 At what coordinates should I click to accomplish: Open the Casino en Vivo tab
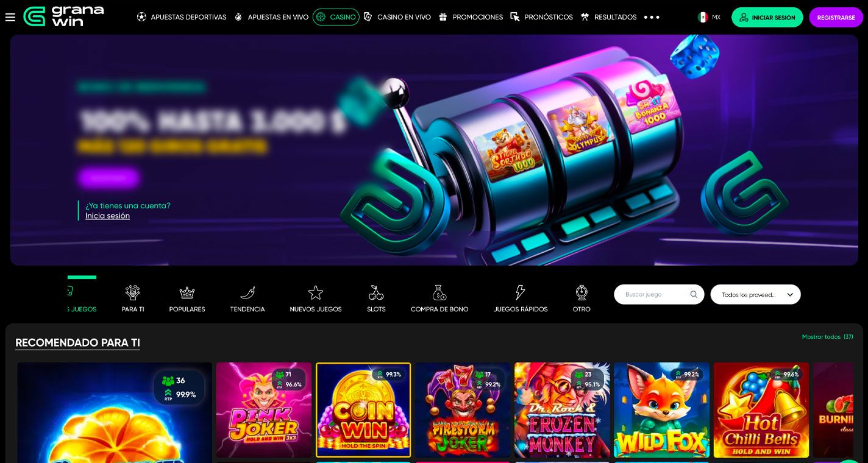click(x=397, y=17)
